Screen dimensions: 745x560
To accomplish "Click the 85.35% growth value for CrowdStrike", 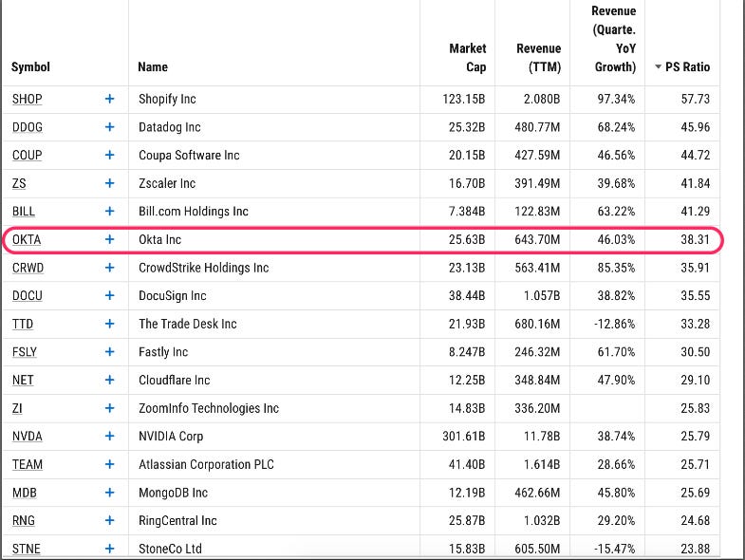I will [x=616, y=268].
